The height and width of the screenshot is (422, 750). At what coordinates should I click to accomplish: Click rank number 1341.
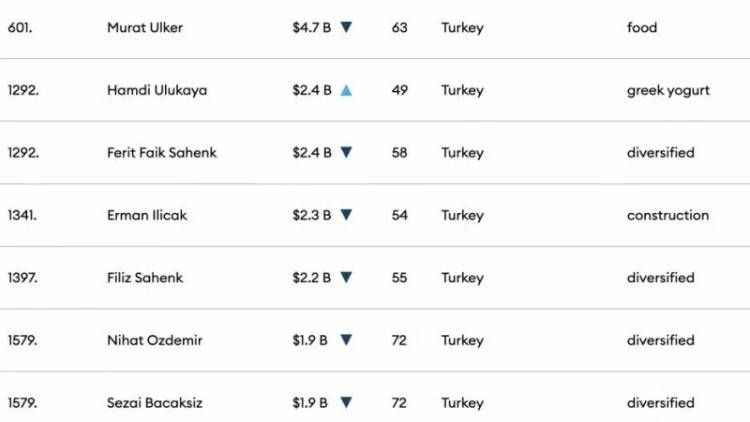pyautogui.click(x=22, y=215)
